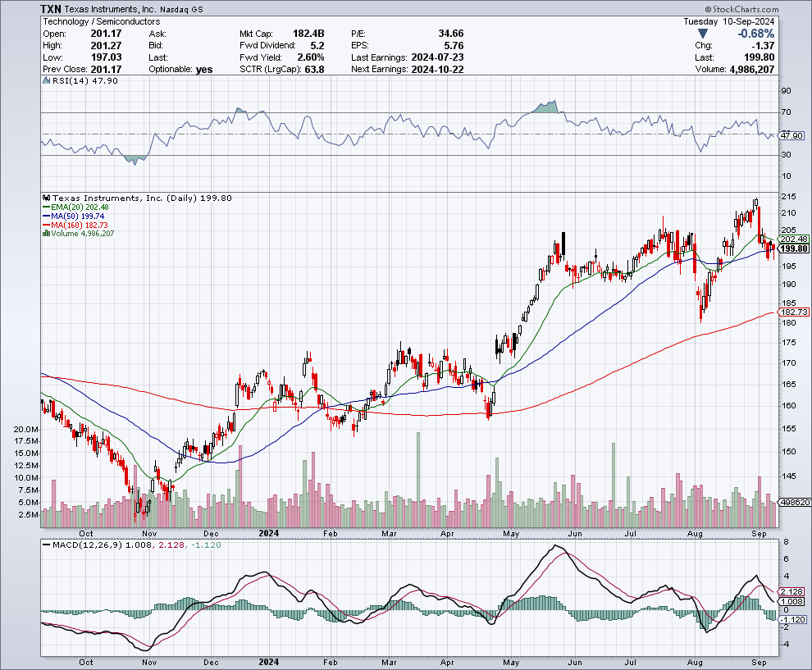The height and width of the screenshot is (670, 812).
Task: Click the red MA(160) legend line swatch
Action: click(x=44, y=226)
